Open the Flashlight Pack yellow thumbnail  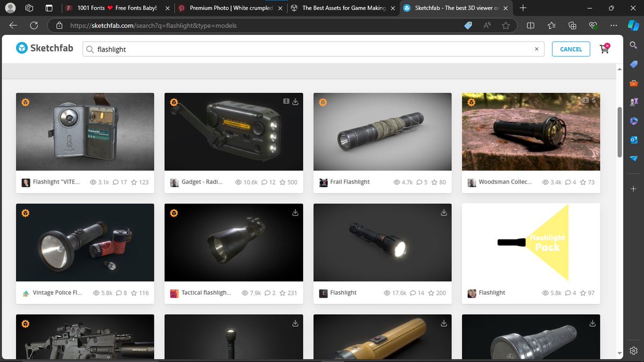(531, 242)
